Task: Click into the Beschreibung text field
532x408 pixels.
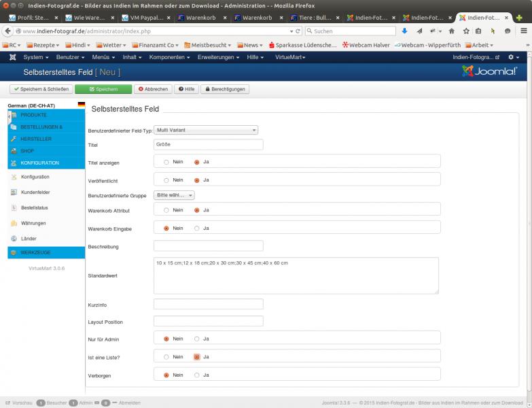Action: [x=208, y=245]
